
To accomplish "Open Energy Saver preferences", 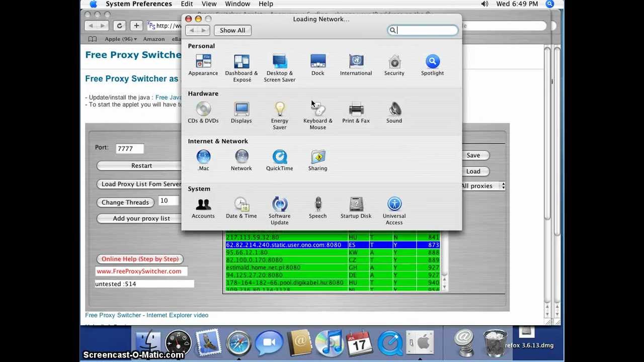I will pos(280,116).
